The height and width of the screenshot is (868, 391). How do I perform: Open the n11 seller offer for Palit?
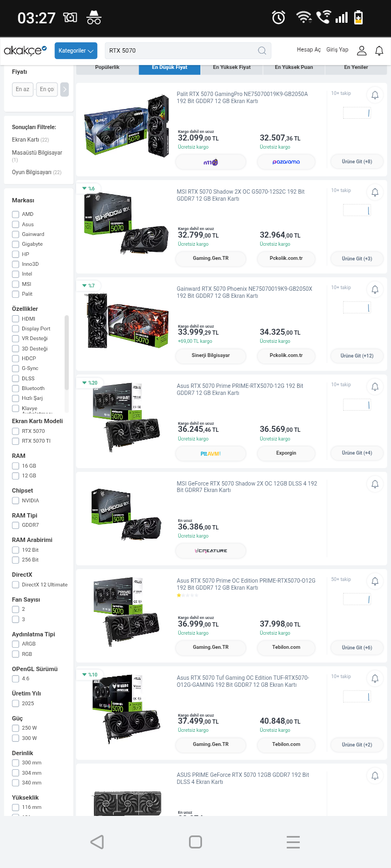[211, 162]
